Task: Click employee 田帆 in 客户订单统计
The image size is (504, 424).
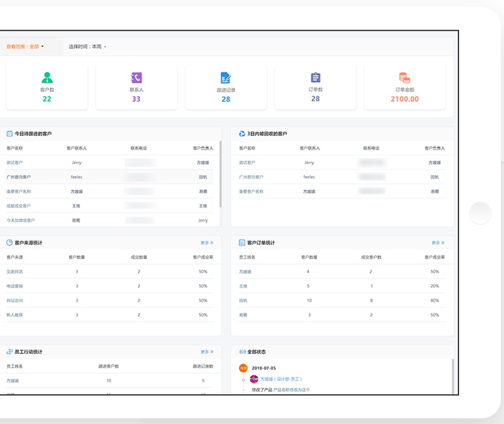Action: [x=243, y=301]
